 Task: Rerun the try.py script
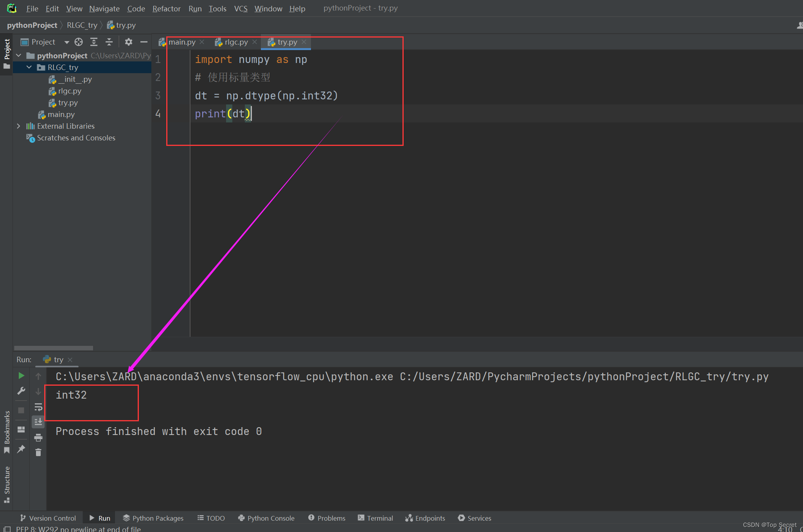point(22,376)
